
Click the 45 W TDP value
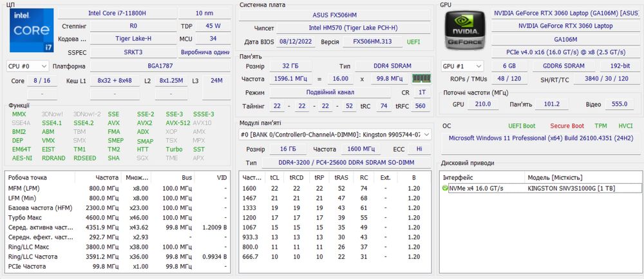pyautogui.click(x=213, y=26)
